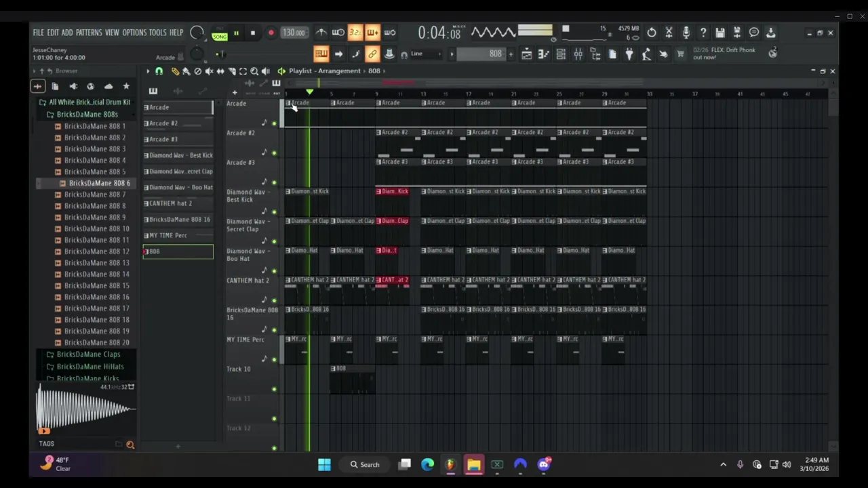This screenshot has height=488, width=868.
Task: Click the audio editor scissors icon
Action: click(x=669, y=33)
